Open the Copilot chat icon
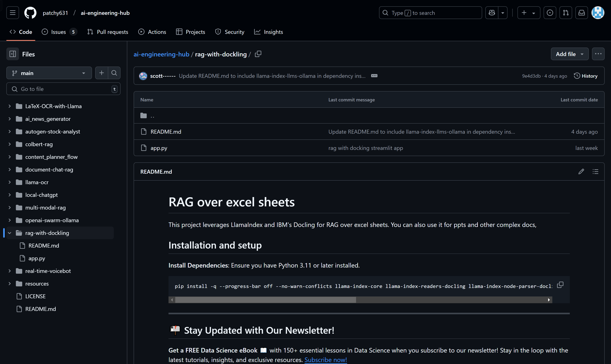611x364 pixels. 492,13
